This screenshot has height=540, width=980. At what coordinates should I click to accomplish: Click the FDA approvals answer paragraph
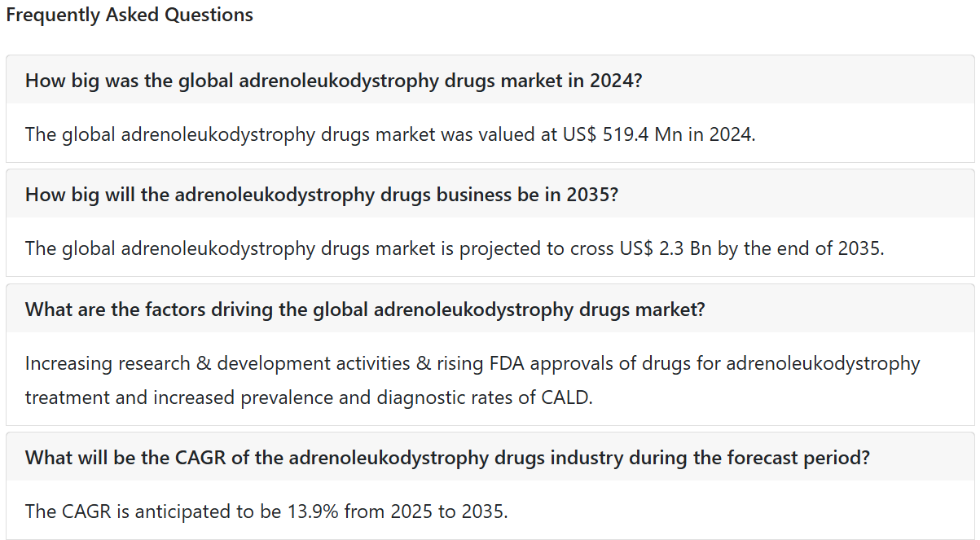(472, 380)
